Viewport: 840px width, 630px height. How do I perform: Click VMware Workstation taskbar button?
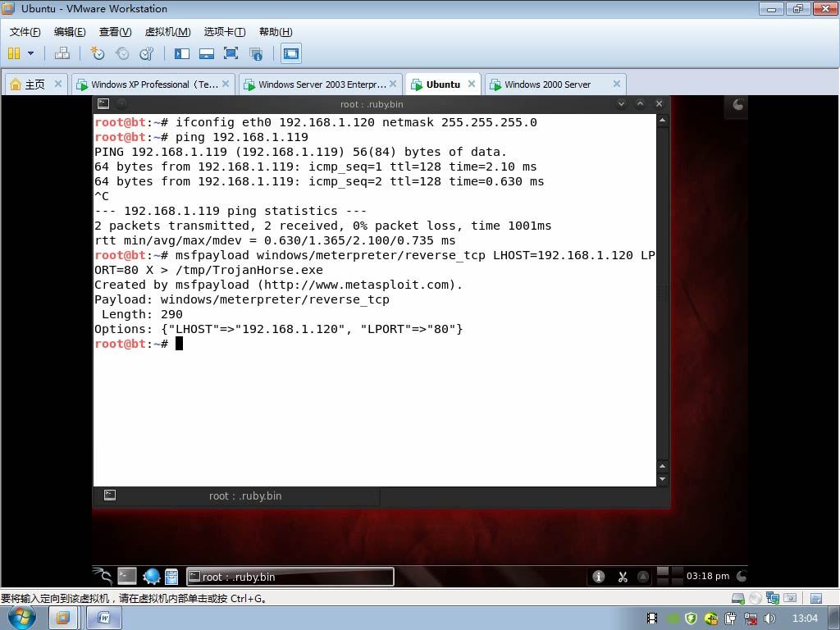pyautogui.click(x=63, y=619)
